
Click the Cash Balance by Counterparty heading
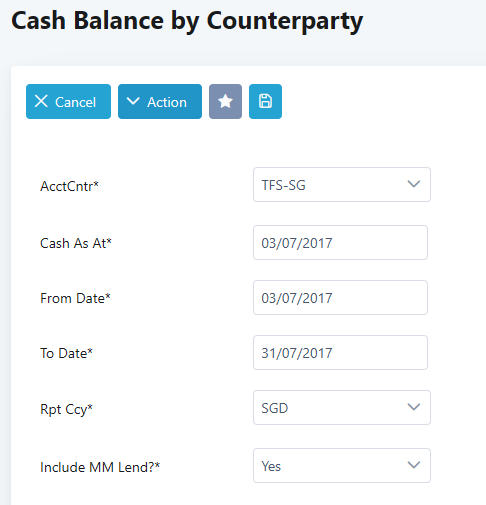click(187, 21)
